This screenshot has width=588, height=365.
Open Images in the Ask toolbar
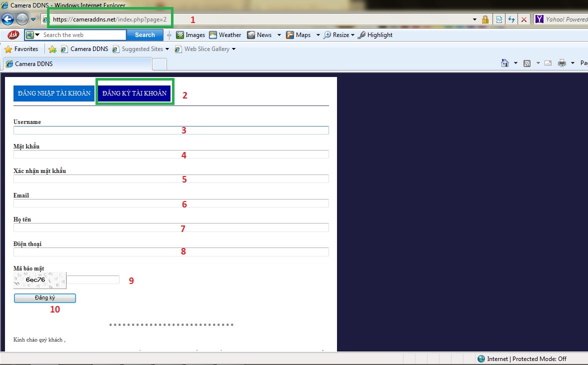coord(190,35)
